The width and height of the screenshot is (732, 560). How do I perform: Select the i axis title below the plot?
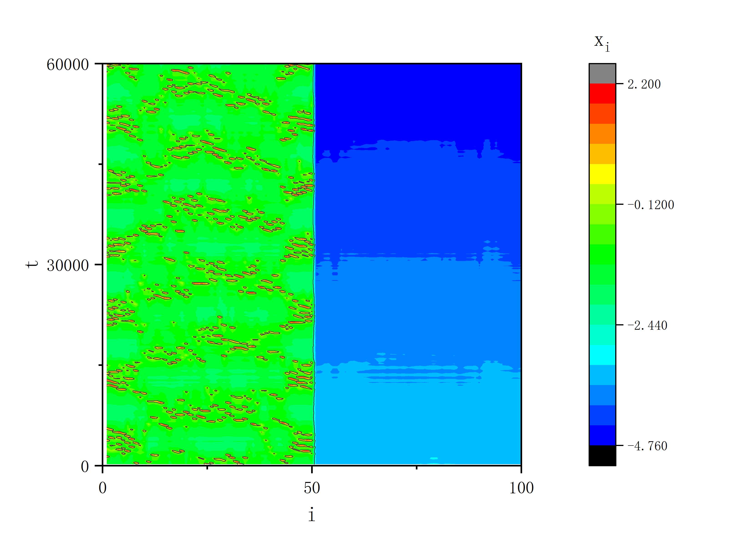(311, 515)
